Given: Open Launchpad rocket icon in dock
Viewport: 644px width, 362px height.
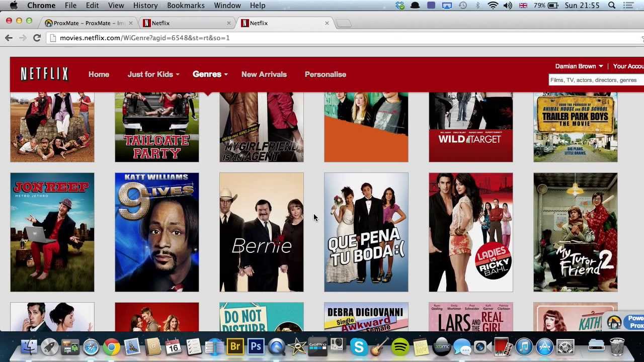Looking at the screenshot, I should click(x=50, y=346).
